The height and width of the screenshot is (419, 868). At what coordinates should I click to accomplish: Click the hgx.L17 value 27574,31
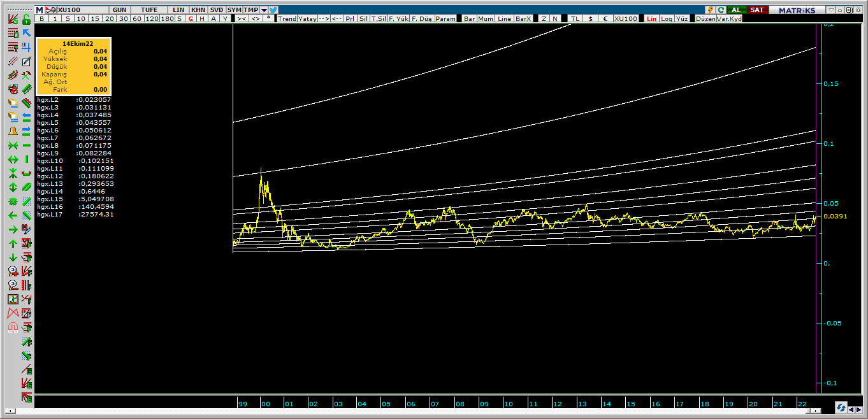tap(96, 214)
